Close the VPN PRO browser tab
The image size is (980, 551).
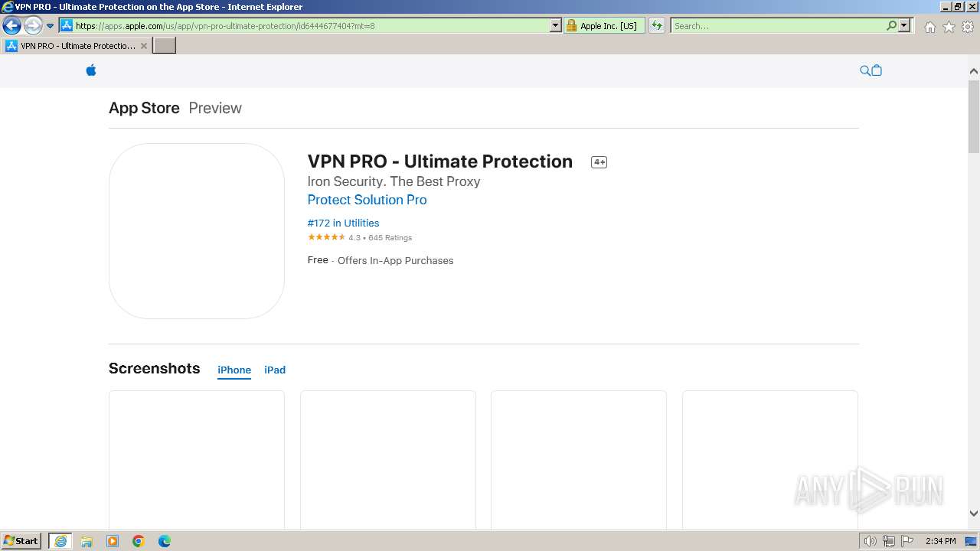pos(143,46)
